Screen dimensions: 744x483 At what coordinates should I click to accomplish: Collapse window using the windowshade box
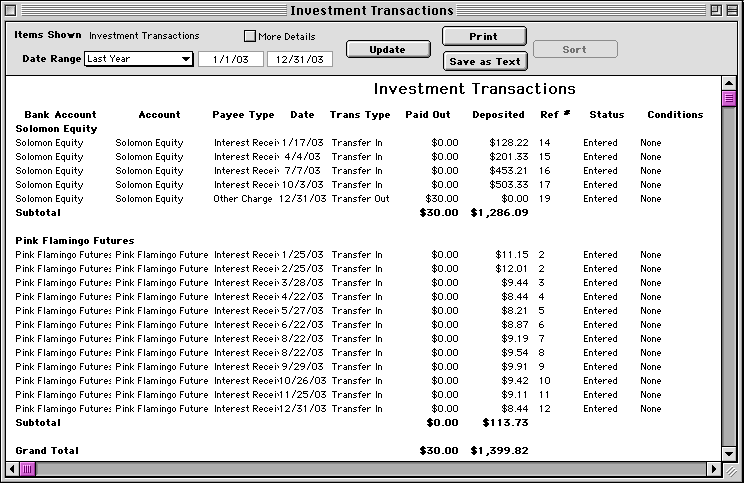[730, 10]
